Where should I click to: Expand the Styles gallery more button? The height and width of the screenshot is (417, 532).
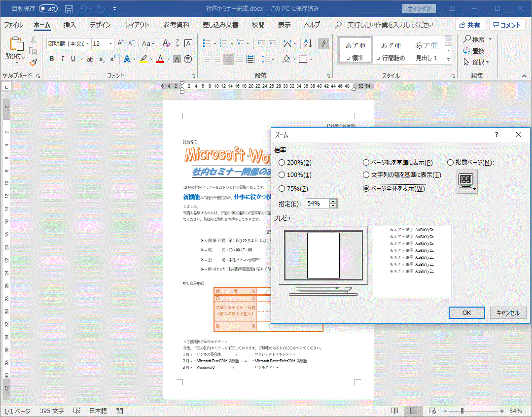click(x=448, y=59)
